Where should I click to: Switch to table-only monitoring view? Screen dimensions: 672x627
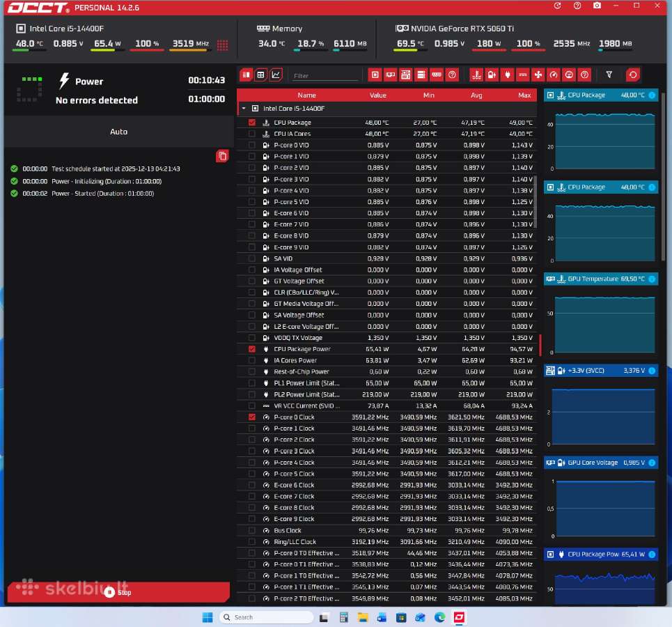pos(260,75)
